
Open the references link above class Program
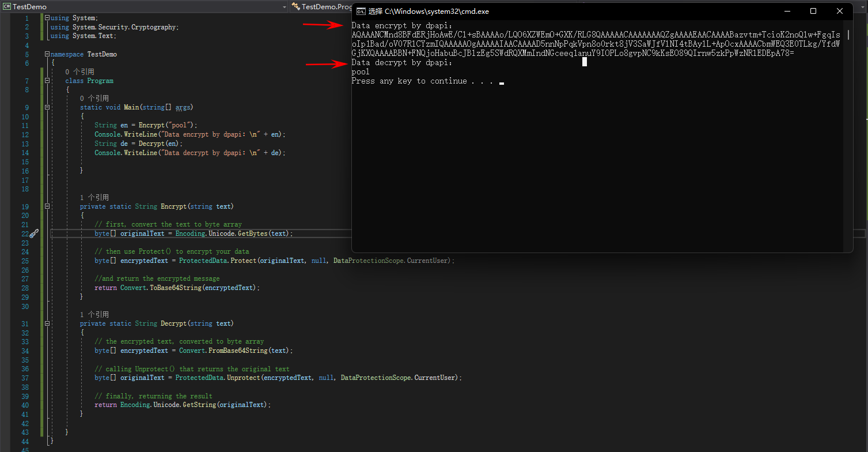(x=79, y=72)
